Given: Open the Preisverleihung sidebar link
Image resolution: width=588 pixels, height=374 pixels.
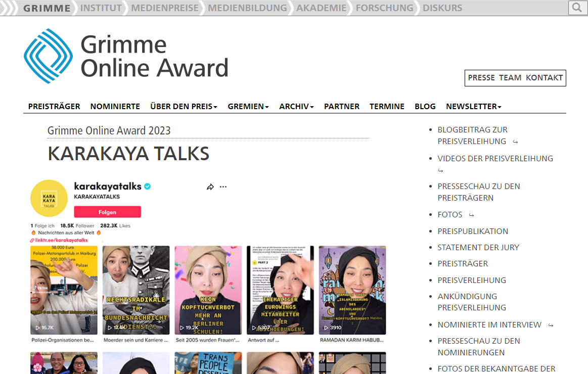Looking at the screenshot, I should [x=472, y=280].
